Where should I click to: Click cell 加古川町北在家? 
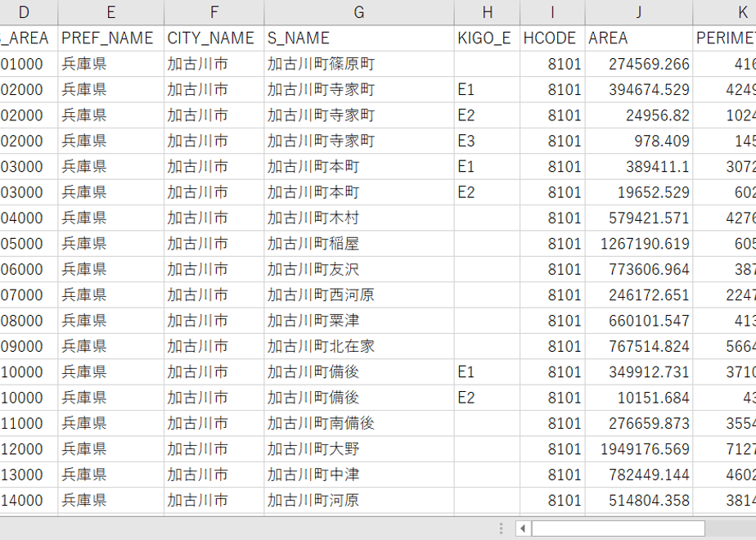[359, 346]
